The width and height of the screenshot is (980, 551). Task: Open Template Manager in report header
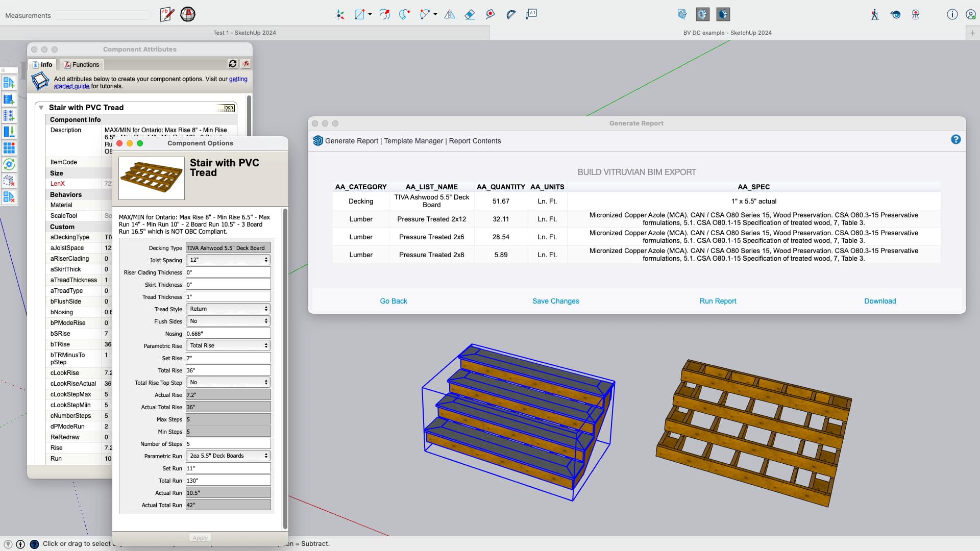coord(413,141)
